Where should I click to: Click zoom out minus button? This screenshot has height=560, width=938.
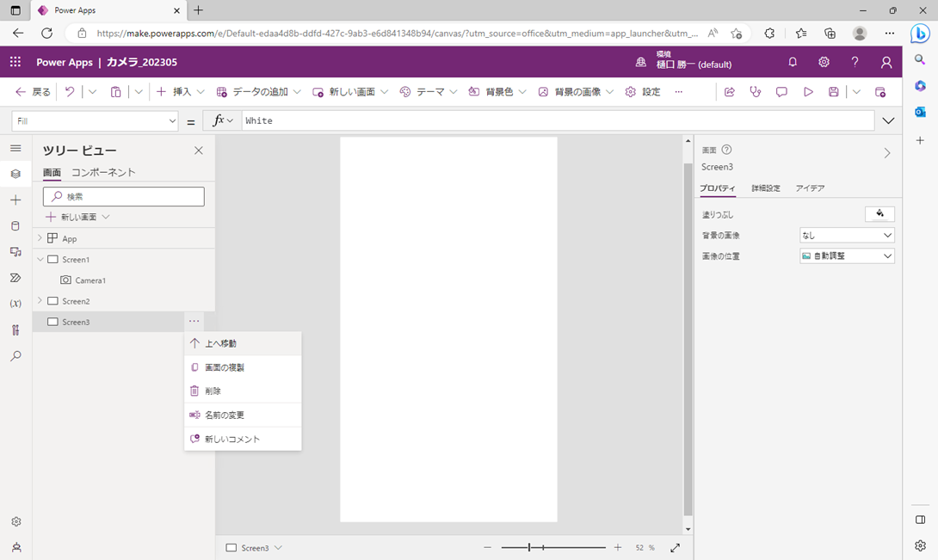488,547
